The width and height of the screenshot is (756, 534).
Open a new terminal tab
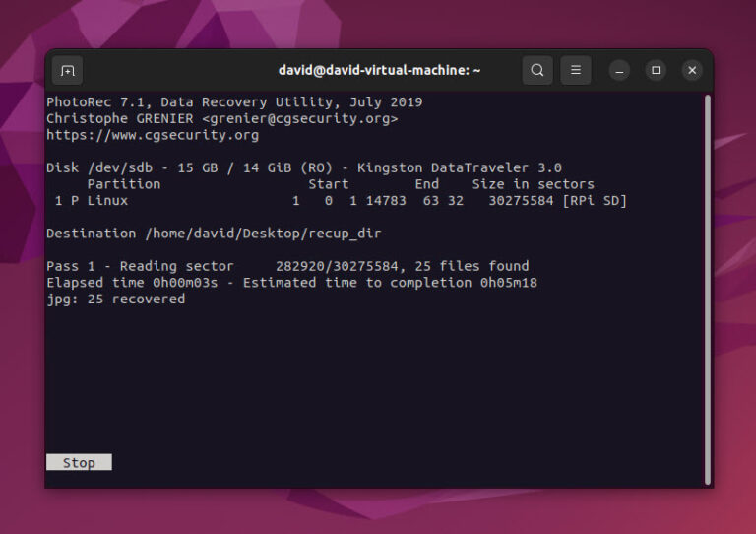(x=67, y=71)
